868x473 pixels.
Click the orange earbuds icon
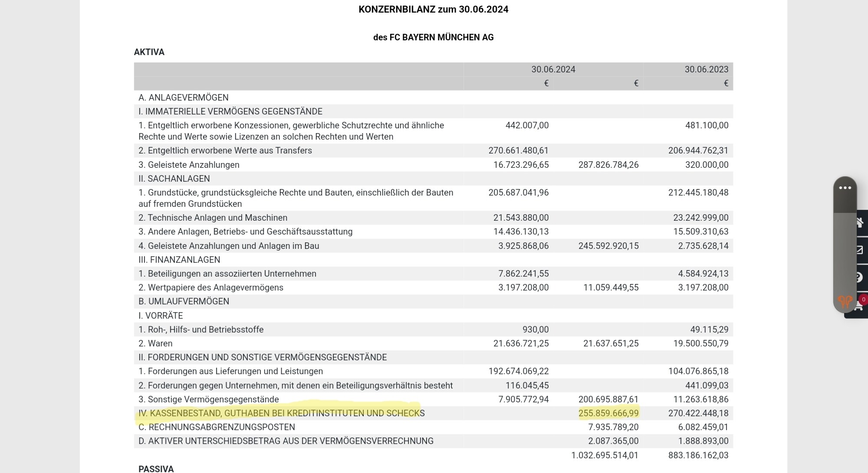tap(845, 302)
